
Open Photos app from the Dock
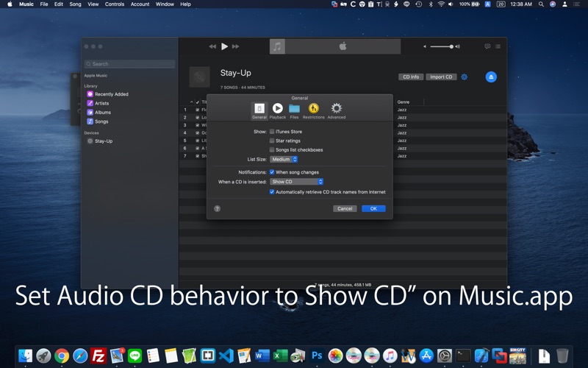point(335,355)
